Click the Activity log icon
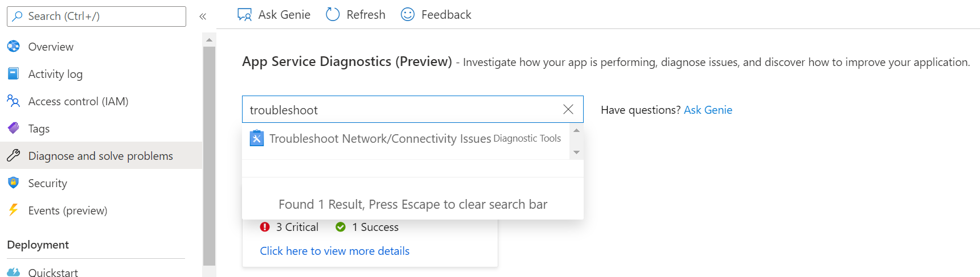Screen dimensions: 980x277 click(14, 74)
